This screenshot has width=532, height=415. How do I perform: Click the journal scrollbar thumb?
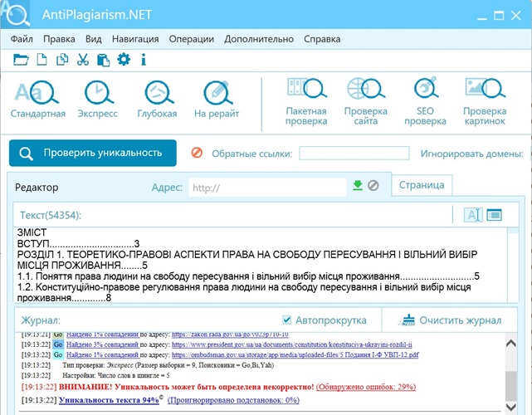coord(511,385)
